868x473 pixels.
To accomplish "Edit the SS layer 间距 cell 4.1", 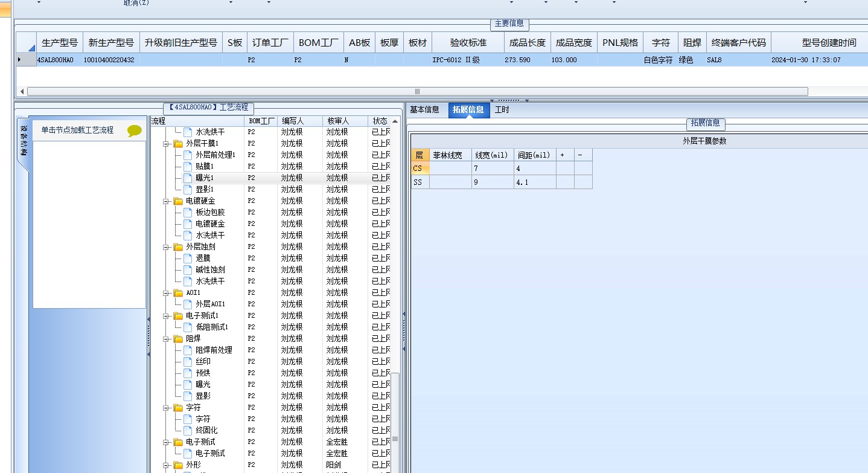I will (535, 182).
